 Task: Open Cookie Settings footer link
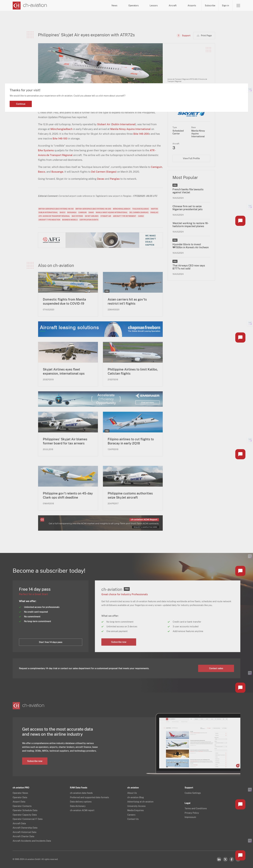(x=193, y=793)
